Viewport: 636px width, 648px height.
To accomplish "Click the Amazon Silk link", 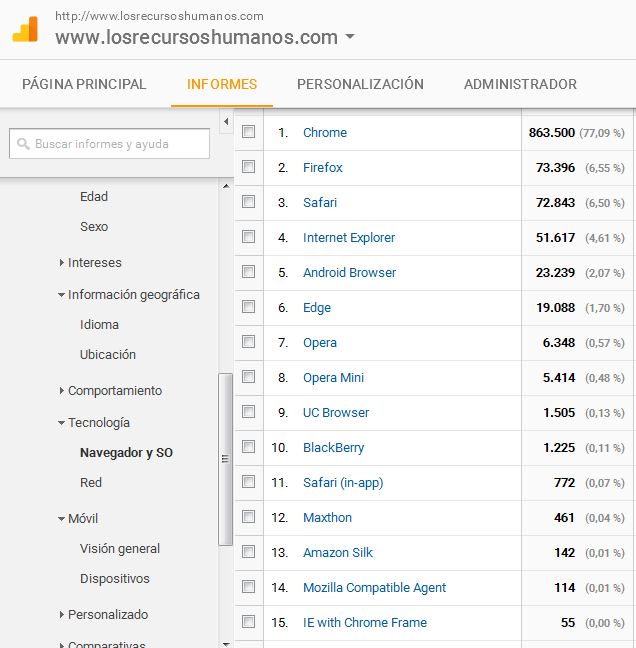I will pos(338,553).
